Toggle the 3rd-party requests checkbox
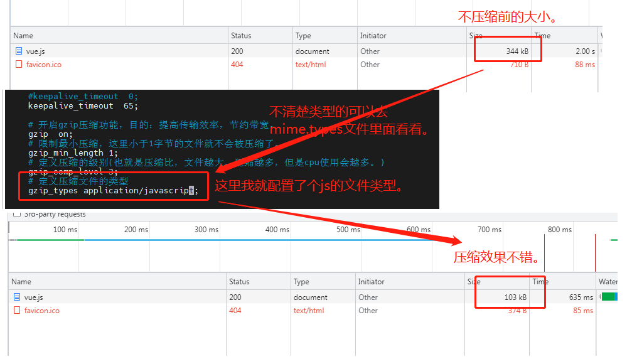The height and width of the screenshot is (364, 632). click(x=17, y=213)
